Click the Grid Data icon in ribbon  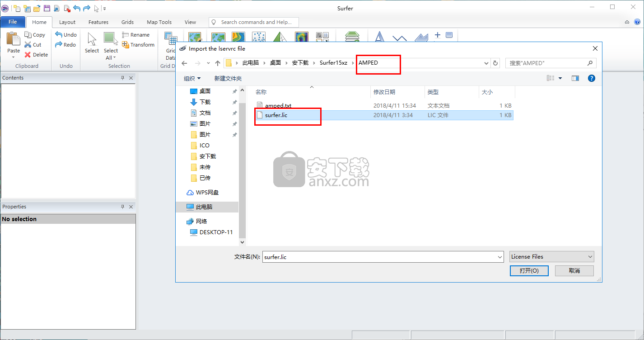coord(170,39)
